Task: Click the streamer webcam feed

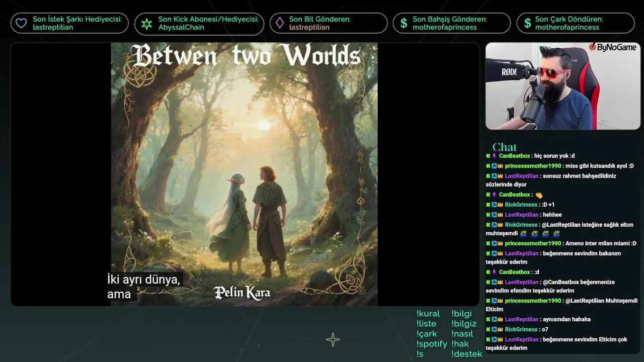Action: [x=562, y=86]
